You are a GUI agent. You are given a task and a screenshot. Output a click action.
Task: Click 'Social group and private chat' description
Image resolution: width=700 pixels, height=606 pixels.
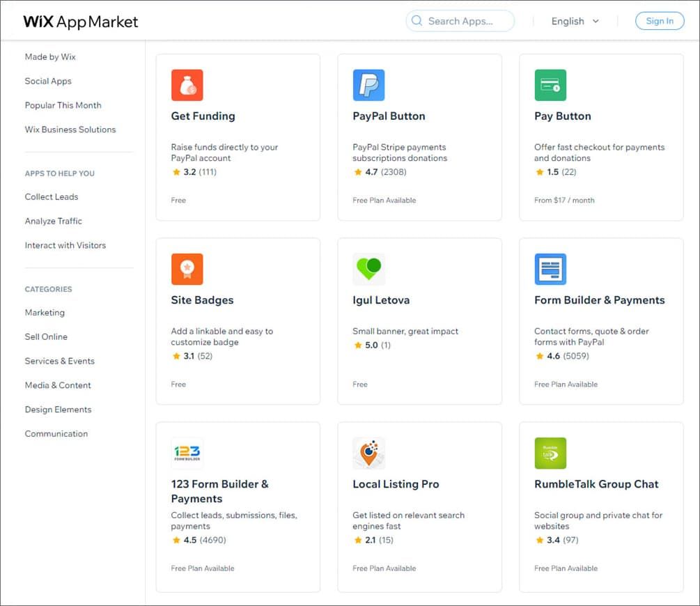pos(598,521)
